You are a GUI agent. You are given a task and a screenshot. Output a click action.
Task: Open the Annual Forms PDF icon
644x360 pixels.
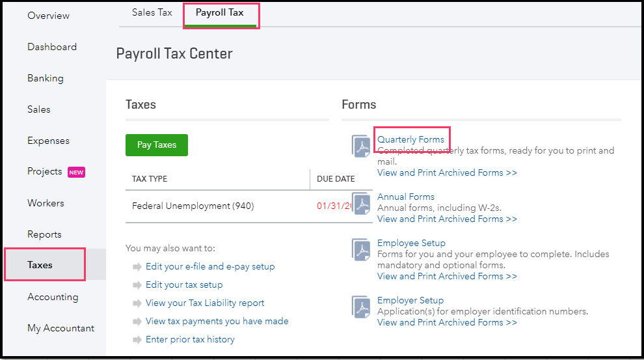click(362, 203)
